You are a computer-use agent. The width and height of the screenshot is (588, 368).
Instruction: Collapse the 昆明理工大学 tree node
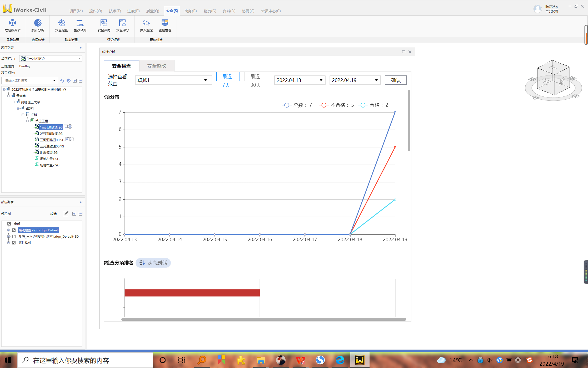[x=13, y=102]
